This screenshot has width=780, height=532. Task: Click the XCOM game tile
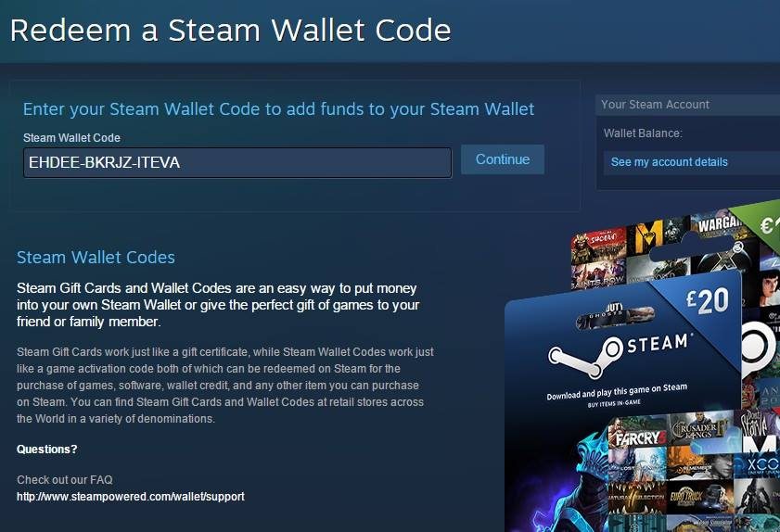coord(758,465)
